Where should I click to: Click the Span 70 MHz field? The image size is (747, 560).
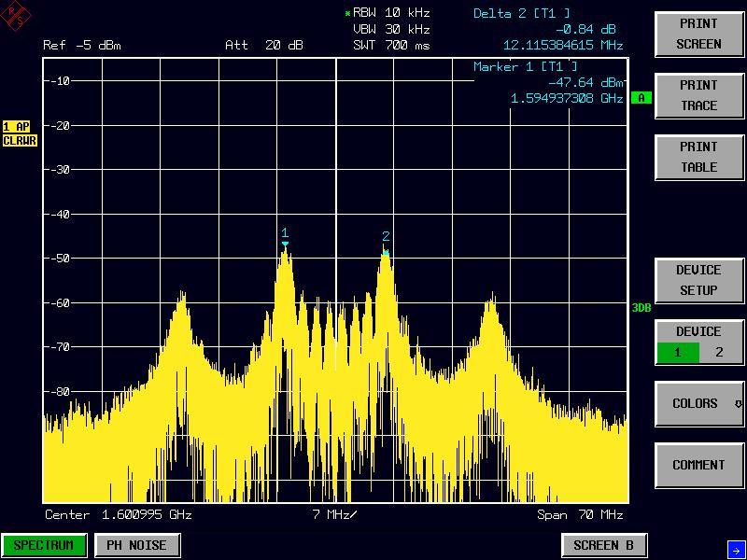click(x=579, y=515)
